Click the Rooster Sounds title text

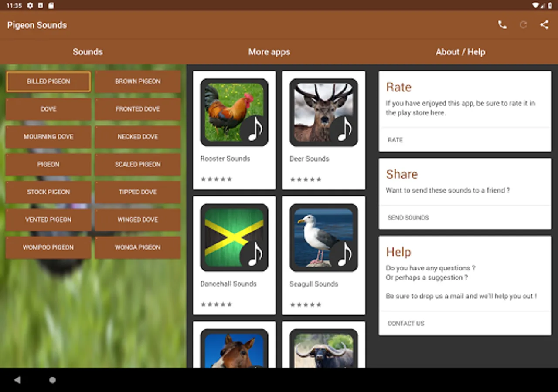[225, 159]
